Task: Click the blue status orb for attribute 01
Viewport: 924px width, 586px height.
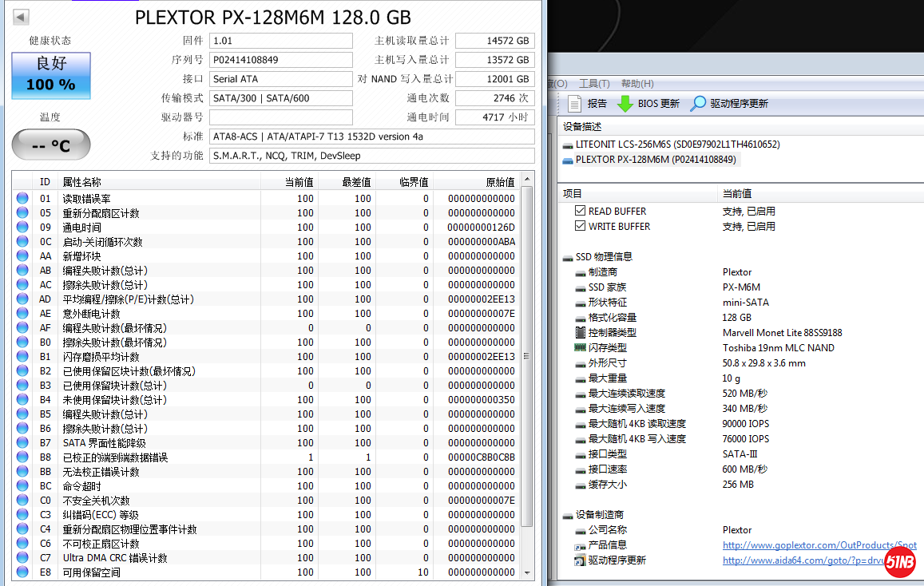Action: 22,199
